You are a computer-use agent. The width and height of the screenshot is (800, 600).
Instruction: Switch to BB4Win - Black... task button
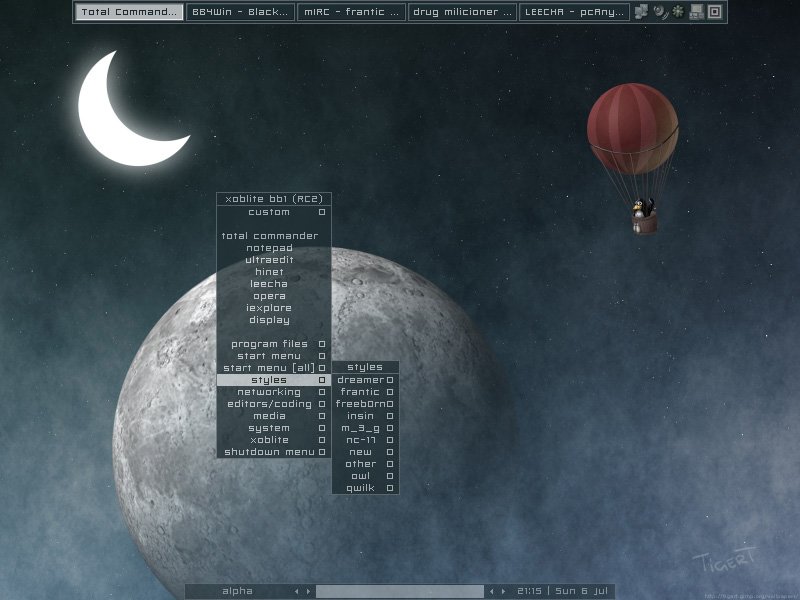pyautogui.click(x=240, y=12)
